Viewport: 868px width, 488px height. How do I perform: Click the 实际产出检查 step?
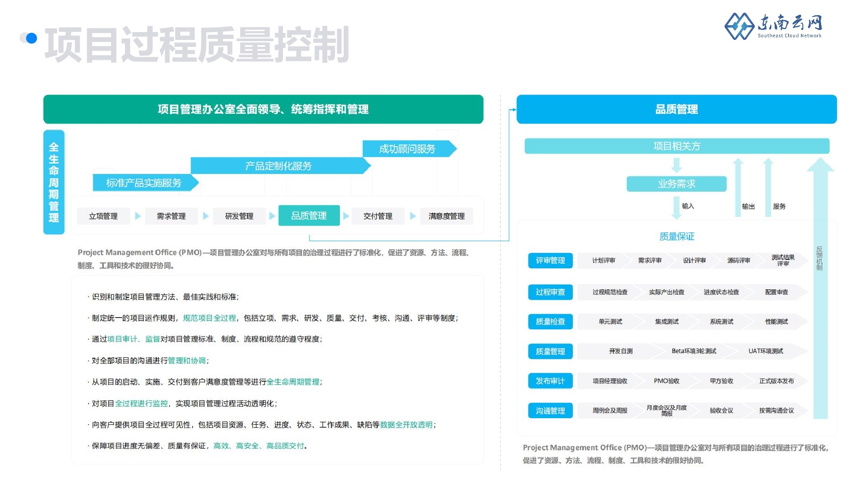pyautogui.click(x=667, y=292)
